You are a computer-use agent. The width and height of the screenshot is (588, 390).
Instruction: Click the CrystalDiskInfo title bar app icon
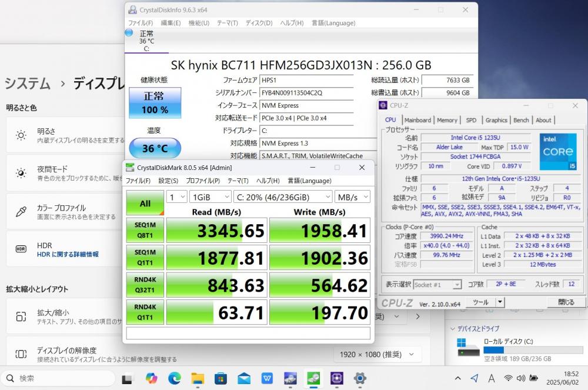132,10
